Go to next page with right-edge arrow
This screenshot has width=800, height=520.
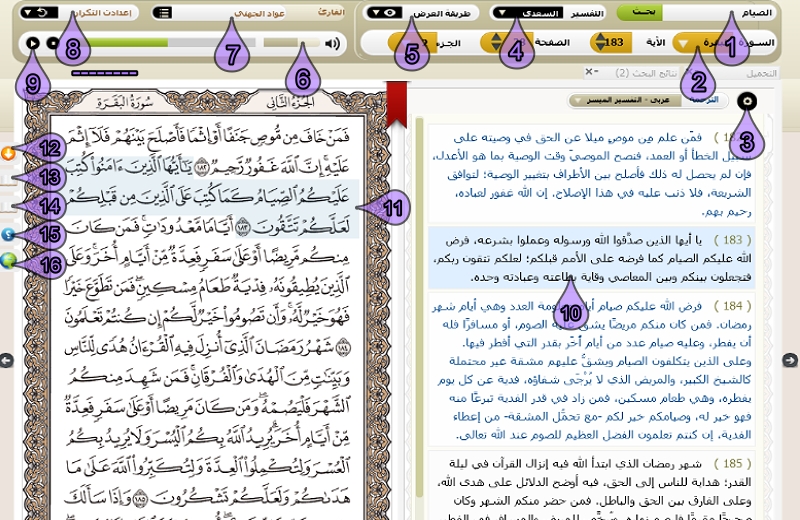pyautogui.click(x=790, y=360)
